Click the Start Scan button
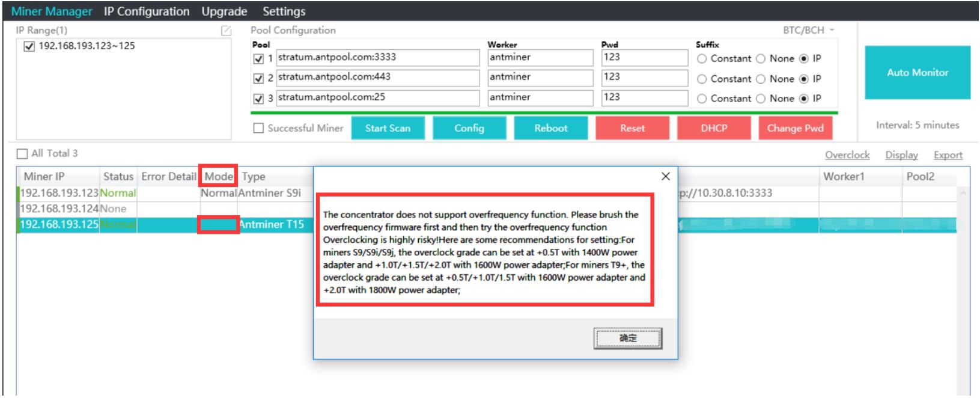 pos(388,128)
